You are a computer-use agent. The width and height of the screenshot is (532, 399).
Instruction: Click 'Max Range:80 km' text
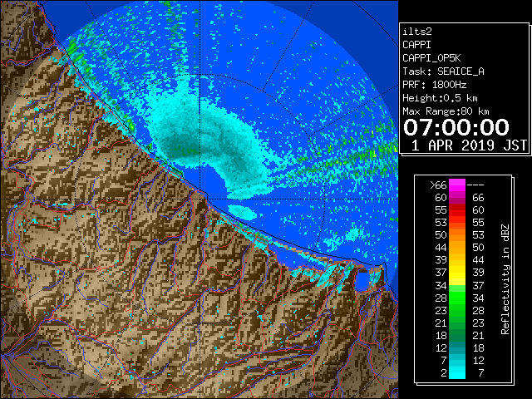pyautogui.click(x=446, y=111)
